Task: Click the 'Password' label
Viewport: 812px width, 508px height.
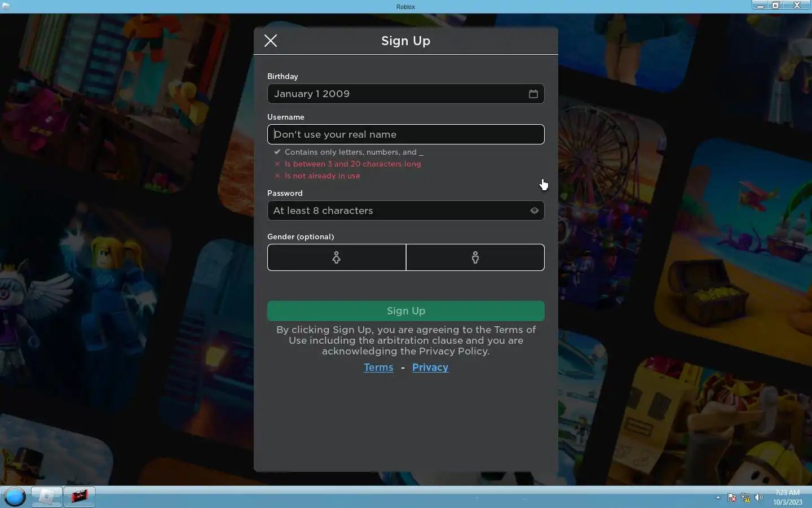Action: point(285,193)
